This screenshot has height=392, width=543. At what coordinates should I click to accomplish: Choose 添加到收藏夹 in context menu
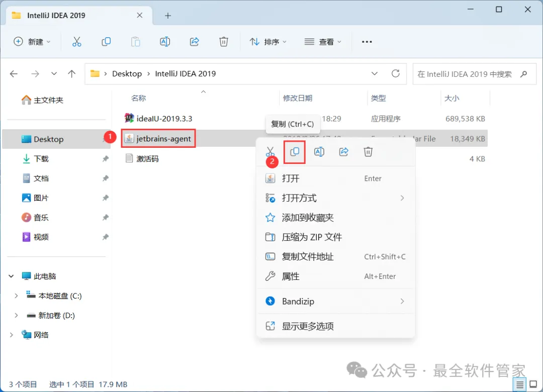click(x=335, y=218)
